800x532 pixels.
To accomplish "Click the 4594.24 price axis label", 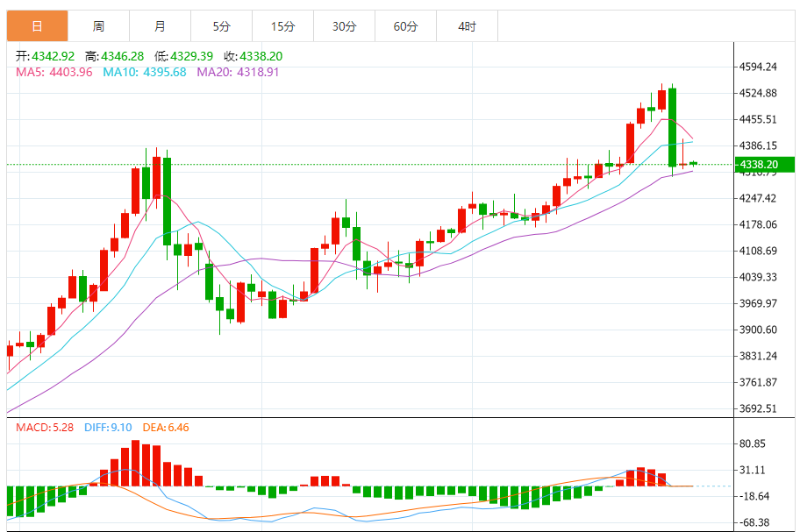I will (x=759, y=67).
